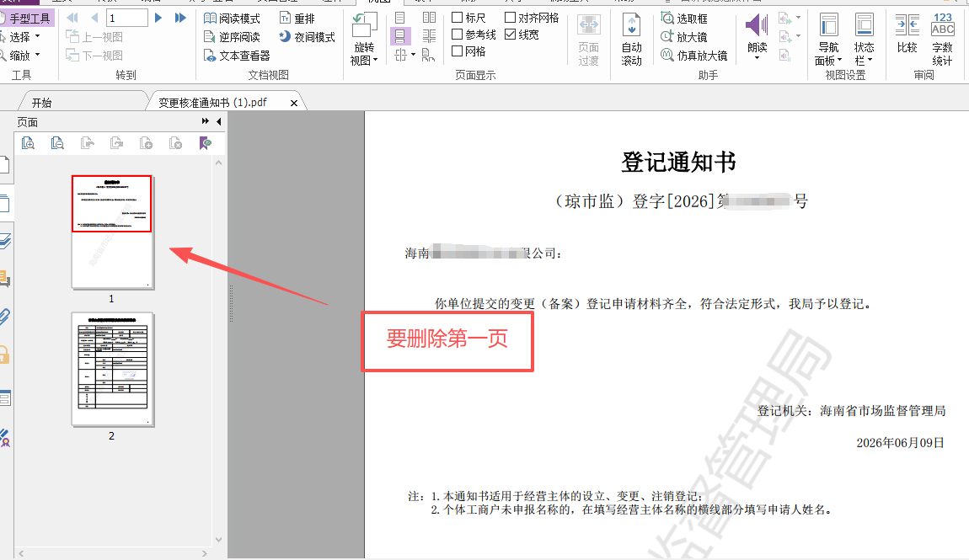Open the Text Viewer (文本查看器)
Image resolution: width=969 pixels, height=560 pixels.
point(237,56)
